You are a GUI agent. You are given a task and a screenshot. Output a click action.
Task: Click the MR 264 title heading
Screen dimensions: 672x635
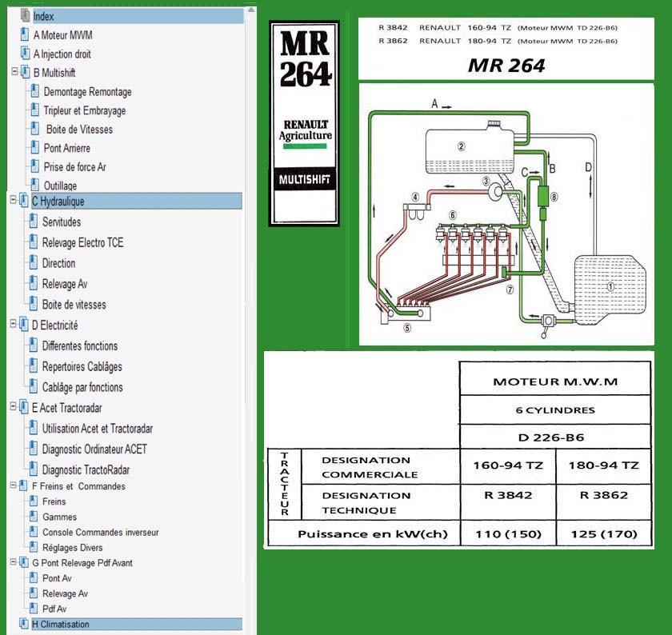(x=506, y=66)
